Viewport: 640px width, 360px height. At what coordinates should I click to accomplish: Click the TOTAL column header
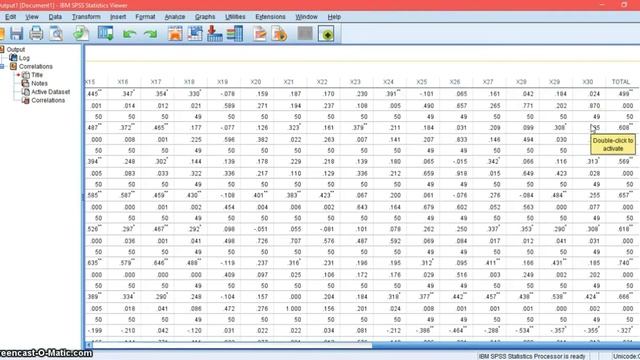[620, 82]
